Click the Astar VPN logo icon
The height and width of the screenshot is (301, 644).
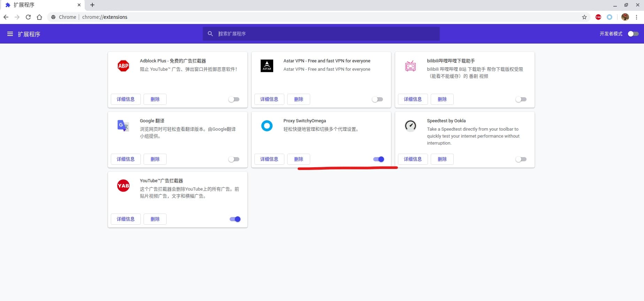[267, 66]
